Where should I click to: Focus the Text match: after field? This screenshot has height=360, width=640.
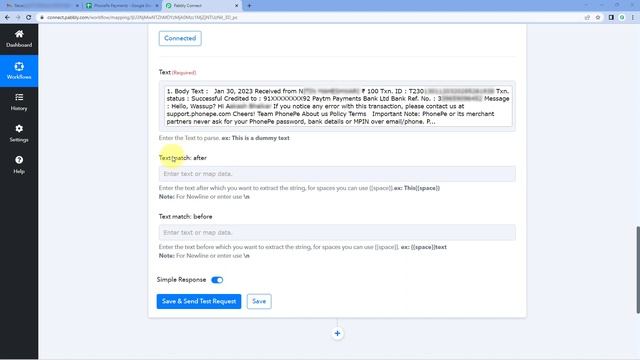point(337,174)
